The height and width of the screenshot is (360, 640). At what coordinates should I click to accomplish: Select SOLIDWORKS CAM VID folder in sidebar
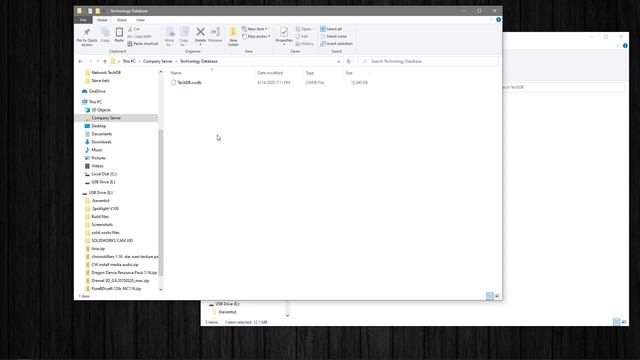[109, 240]
